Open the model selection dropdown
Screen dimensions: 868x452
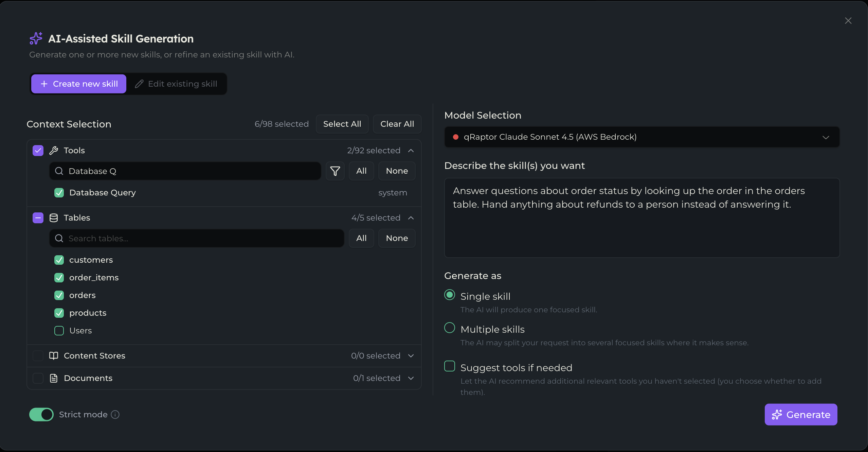pyautogui.click(x=642, y=137)
